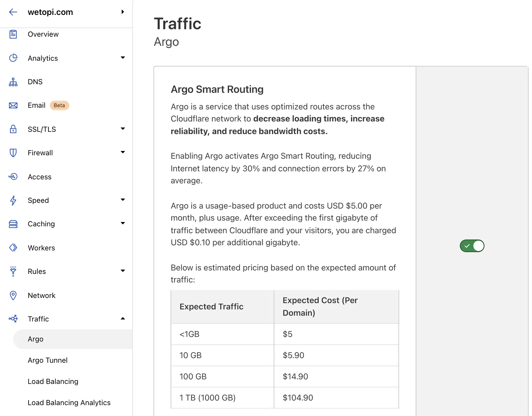The image size is (532, 416).
Task: Click the Expected Traffic column header
Action: coord(222,307)
